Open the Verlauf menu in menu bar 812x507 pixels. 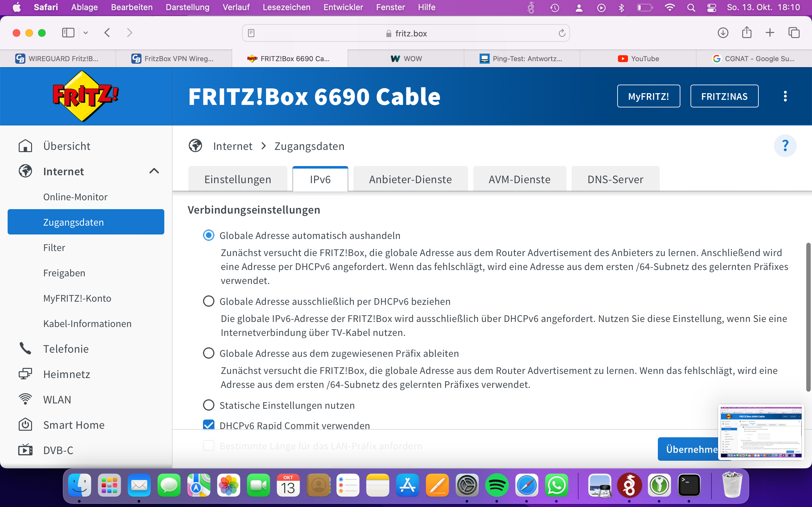point(236,7)
